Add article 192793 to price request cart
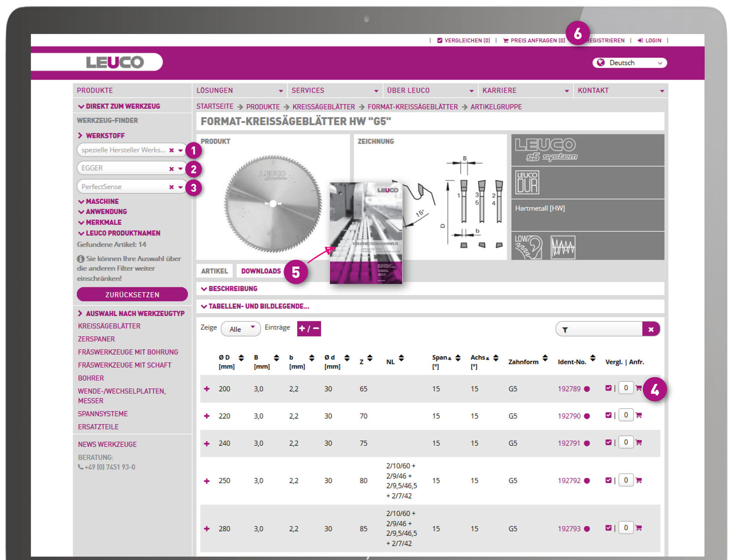This screenshot has height=560, width=732. tap(639, 528)
